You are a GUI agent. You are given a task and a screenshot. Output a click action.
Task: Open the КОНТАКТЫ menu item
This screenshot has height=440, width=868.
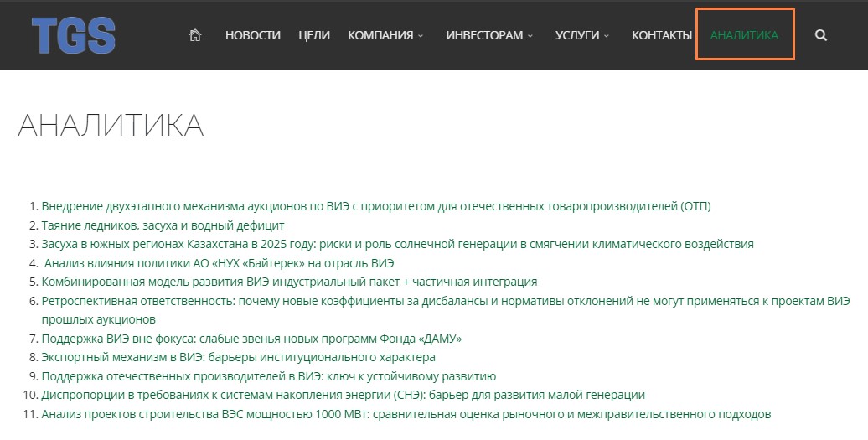click(x=662, y=35)
